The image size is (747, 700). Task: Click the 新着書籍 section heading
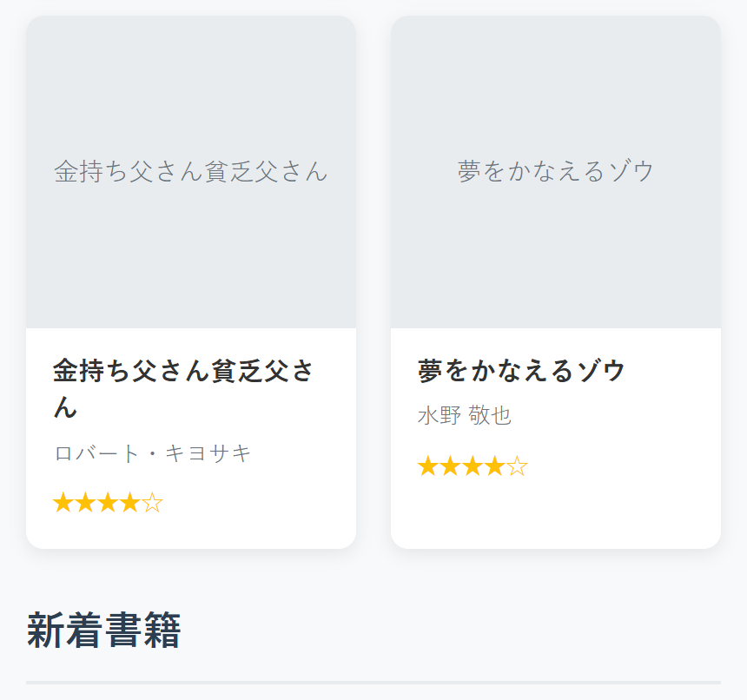pyautogui.click(x=103, y=631)
